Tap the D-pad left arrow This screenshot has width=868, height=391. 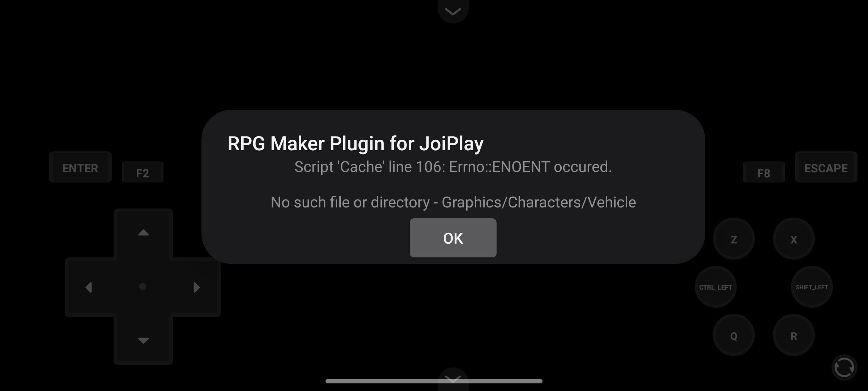click(x=89, y=287)
